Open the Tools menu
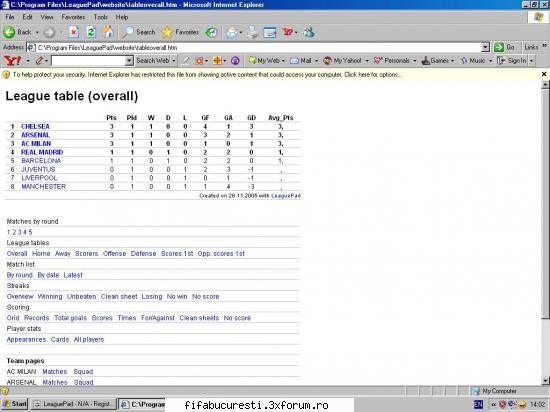Screen dimensions: 550x412 (x=100, y=17)
